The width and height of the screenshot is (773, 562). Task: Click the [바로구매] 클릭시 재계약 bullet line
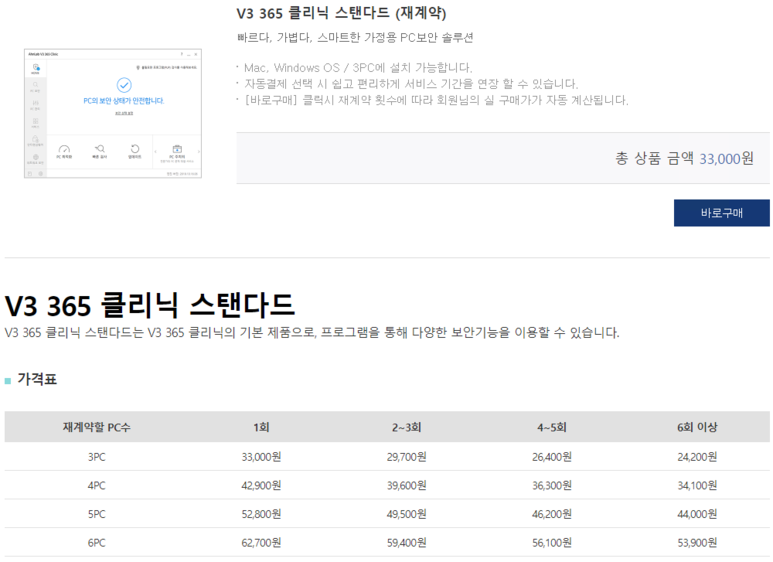click(x=436, y=100)
